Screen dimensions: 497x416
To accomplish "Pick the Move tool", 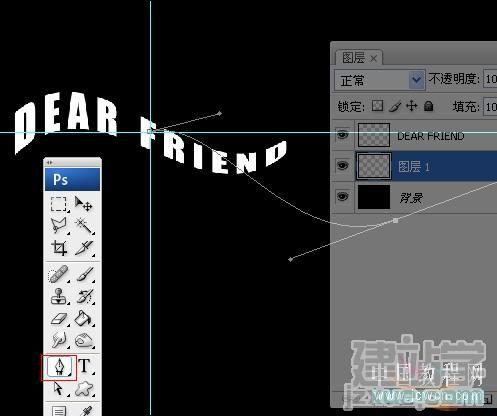I will [x=83, y=204].
